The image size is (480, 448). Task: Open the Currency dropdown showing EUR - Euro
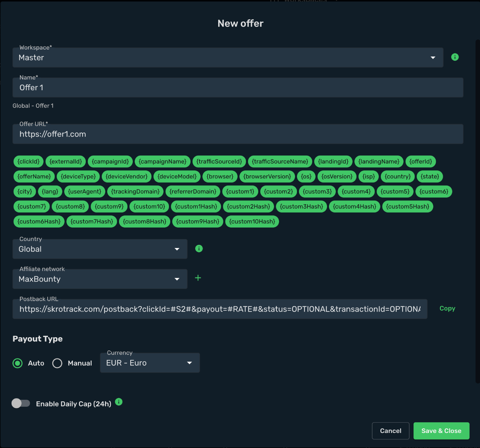[150, 363]
